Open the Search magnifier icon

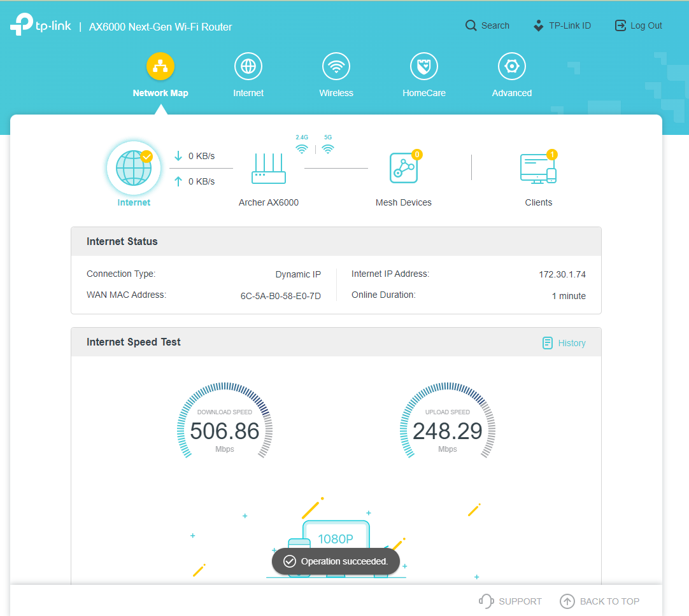(471, 25)
